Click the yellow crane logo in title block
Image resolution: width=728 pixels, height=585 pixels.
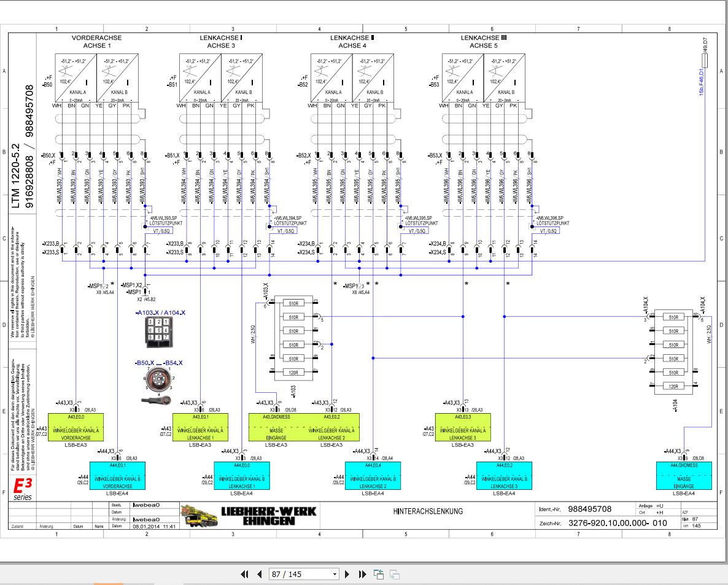click(x=199, y=516)
